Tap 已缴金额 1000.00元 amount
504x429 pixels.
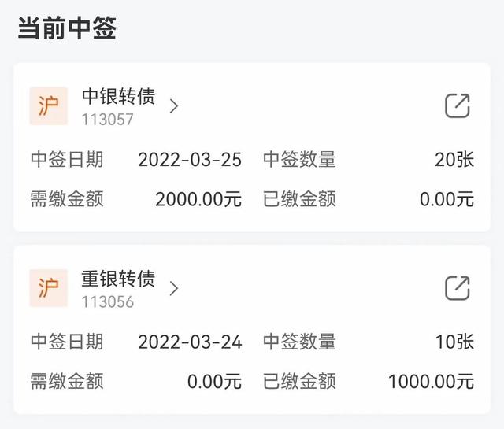431,382
